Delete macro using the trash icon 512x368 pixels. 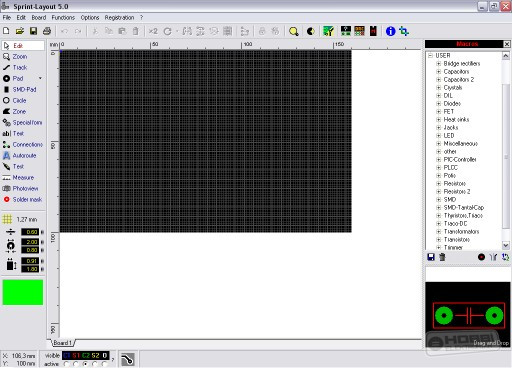tap(442, 257)
